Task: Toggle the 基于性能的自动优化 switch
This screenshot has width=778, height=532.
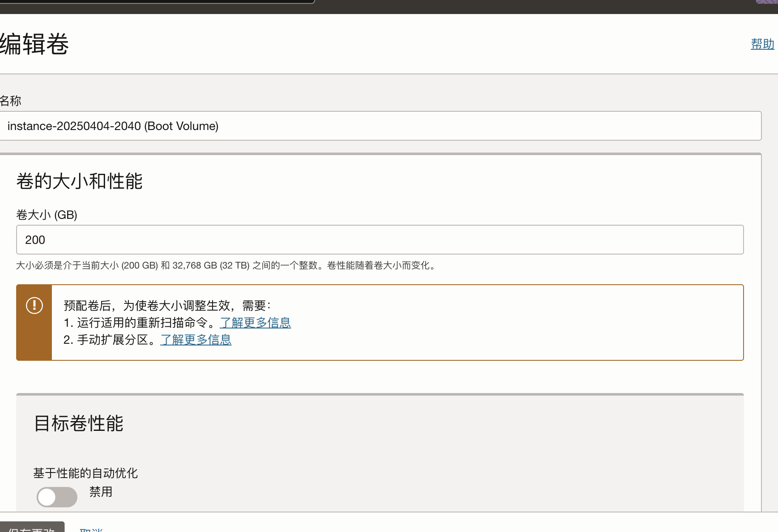Action: click(57, 497)
